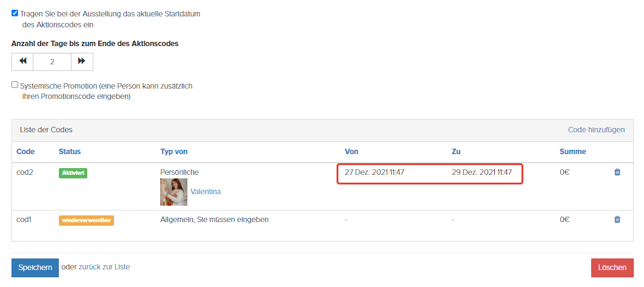Delete the cod1 code with trash icon
Viewport: 644px width, 287px height.
[617, 220]
